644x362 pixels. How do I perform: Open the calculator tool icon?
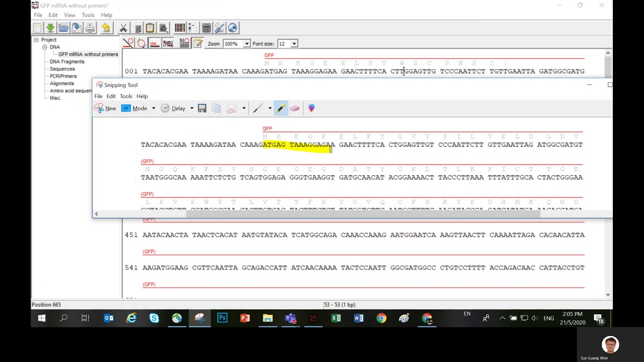tap(206, 28)
